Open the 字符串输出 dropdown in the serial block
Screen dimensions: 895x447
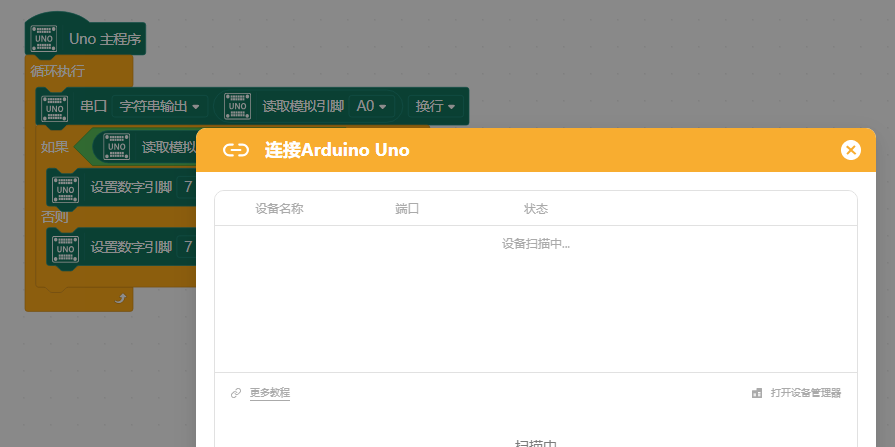(160, 106)
